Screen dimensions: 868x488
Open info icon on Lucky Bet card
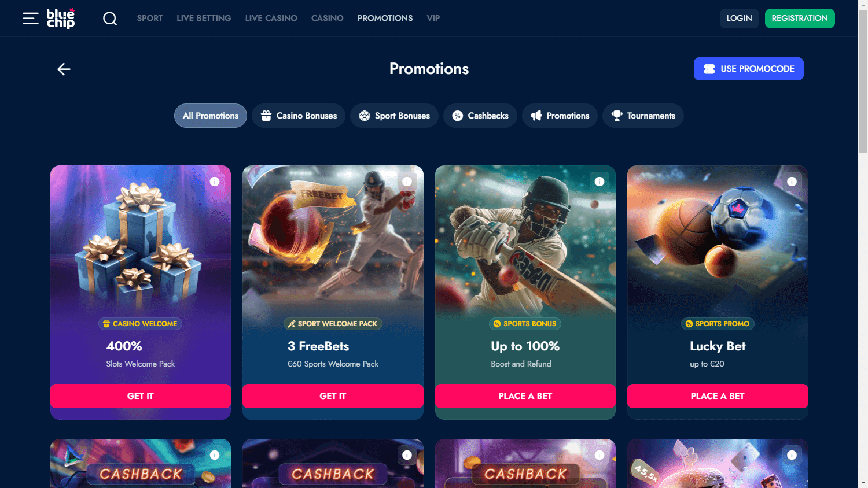pos(792,182)
